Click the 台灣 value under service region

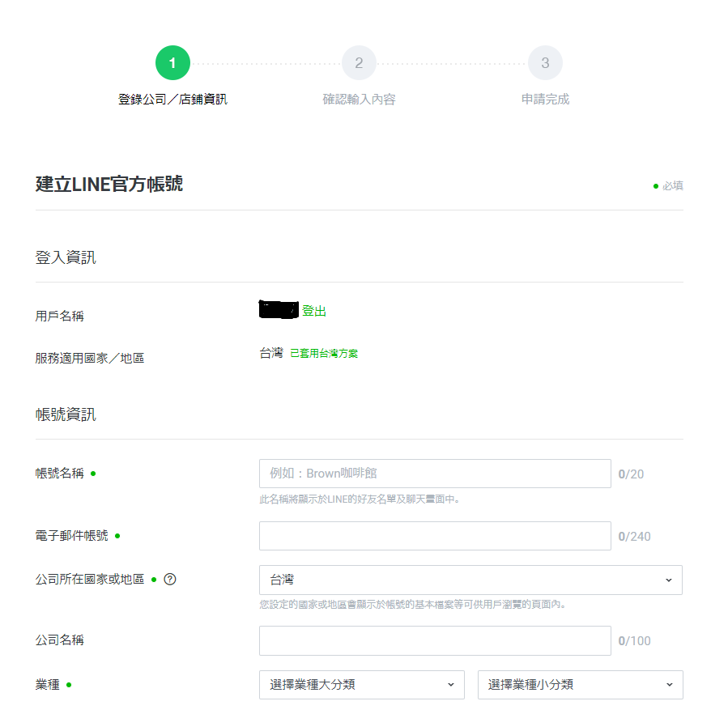click(x=271, y=353)
